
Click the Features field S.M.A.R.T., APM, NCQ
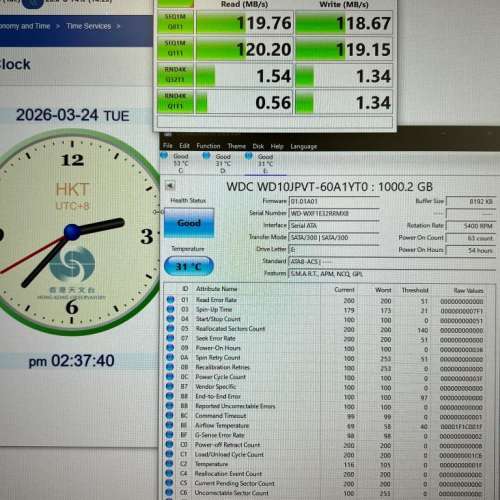[392, 274]
